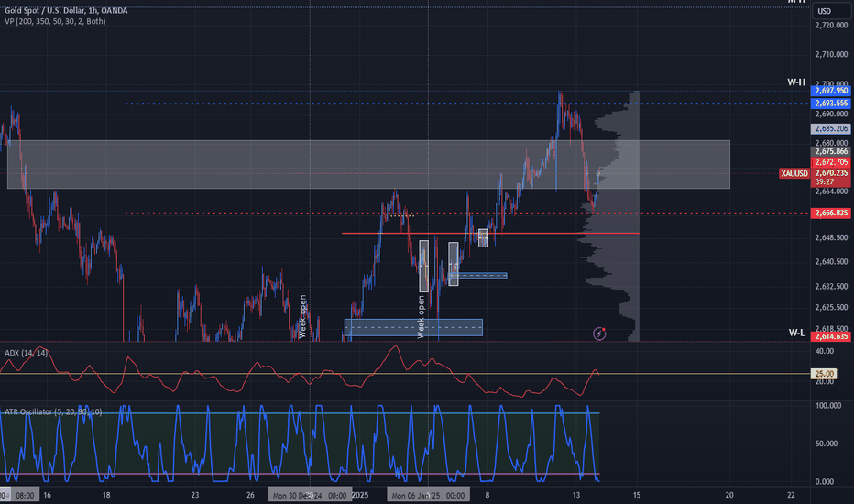Click the 2,693.555 blue price label

coord(830,103)
